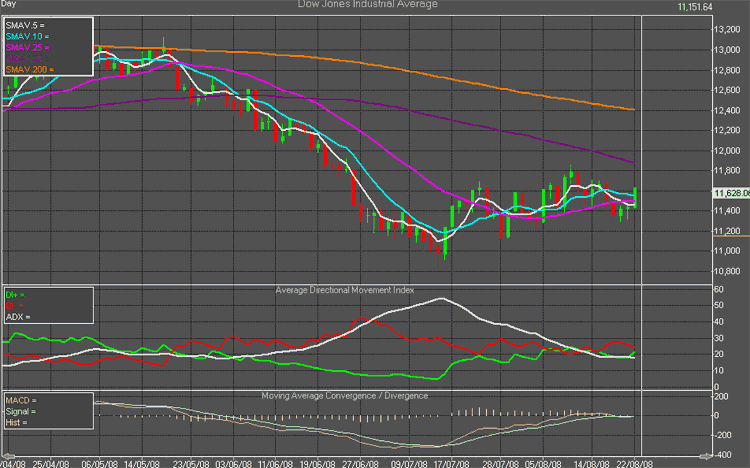Click the 'Dow Jones Industrial Average' chart title
750x468 pixels.
tap(367, 4)
